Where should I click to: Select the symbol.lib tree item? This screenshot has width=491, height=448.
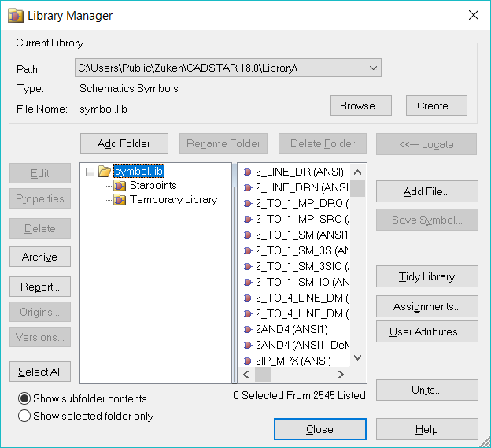point(138,172)
